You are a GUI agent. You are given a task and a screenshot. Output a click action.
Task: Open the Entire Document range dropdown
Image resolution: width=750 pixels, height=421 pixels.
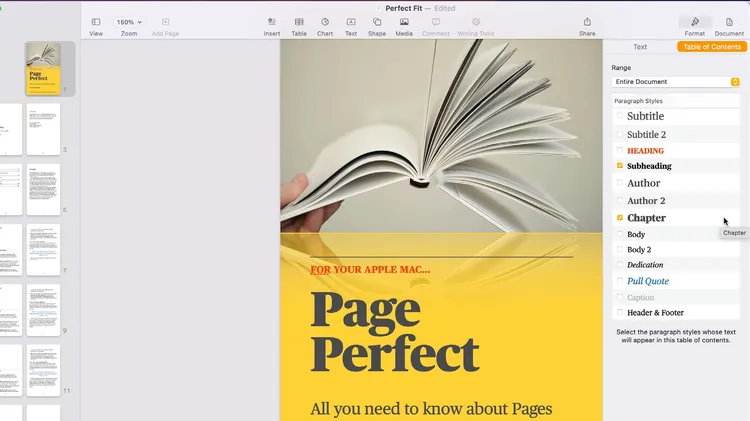click(676, 82)
